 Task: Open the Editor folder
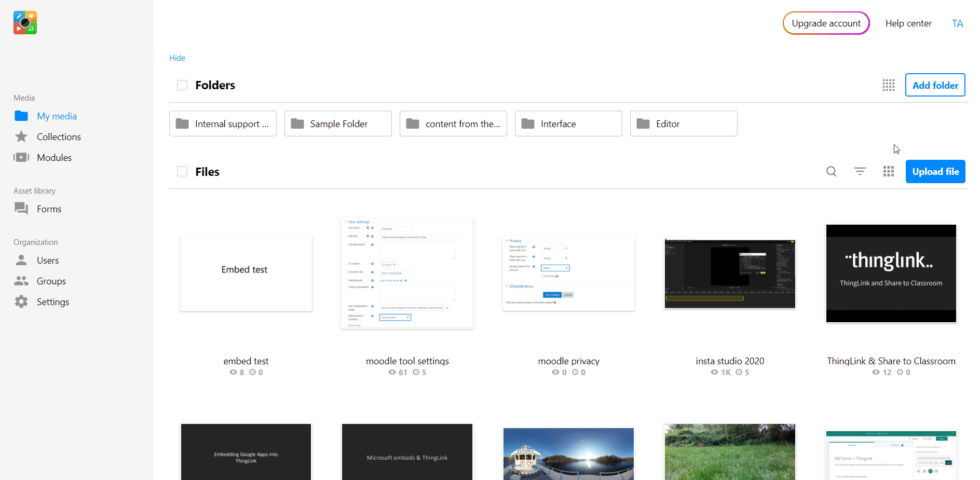click(x=684, y=124)
